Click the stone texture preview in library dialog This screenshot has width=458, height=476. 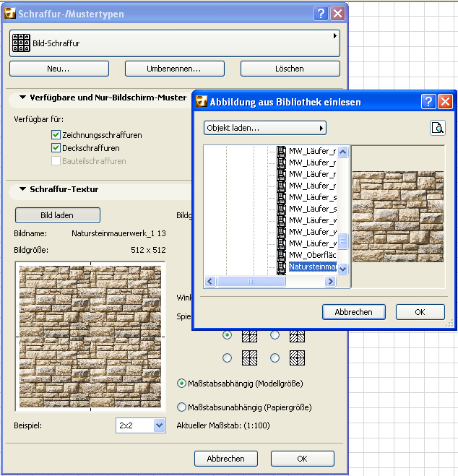coord(398,217)
